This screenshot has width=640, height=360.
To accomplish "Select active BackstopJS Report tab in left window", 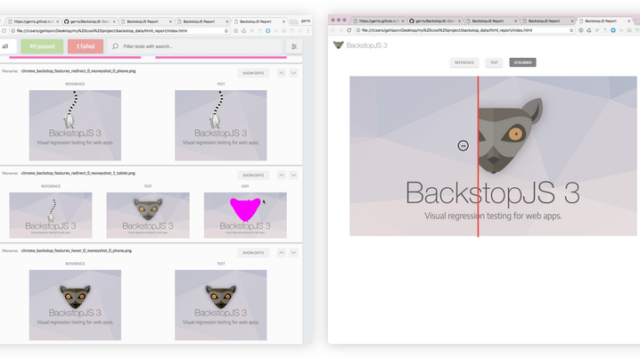I will click(x=259, y=21).
